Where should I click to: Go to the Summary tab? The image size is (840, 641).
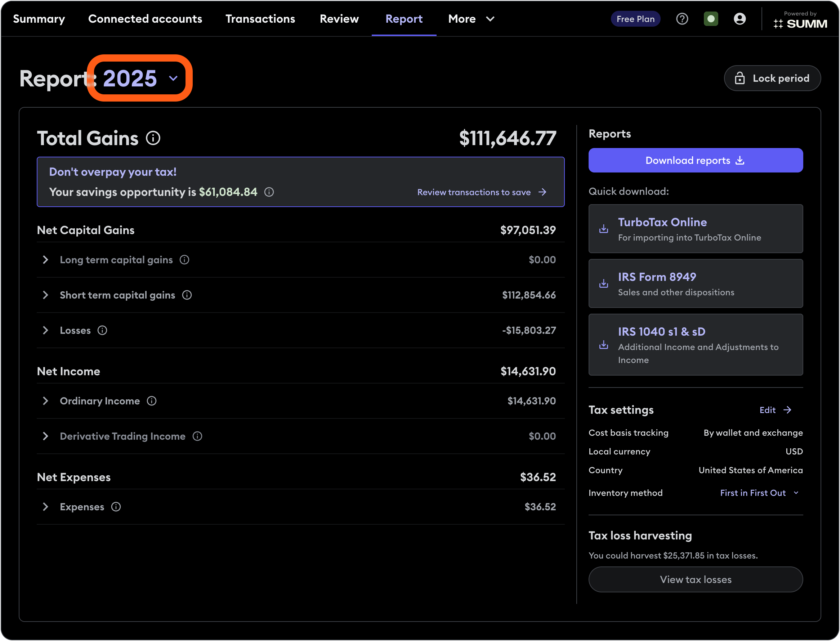coord(39,19)
